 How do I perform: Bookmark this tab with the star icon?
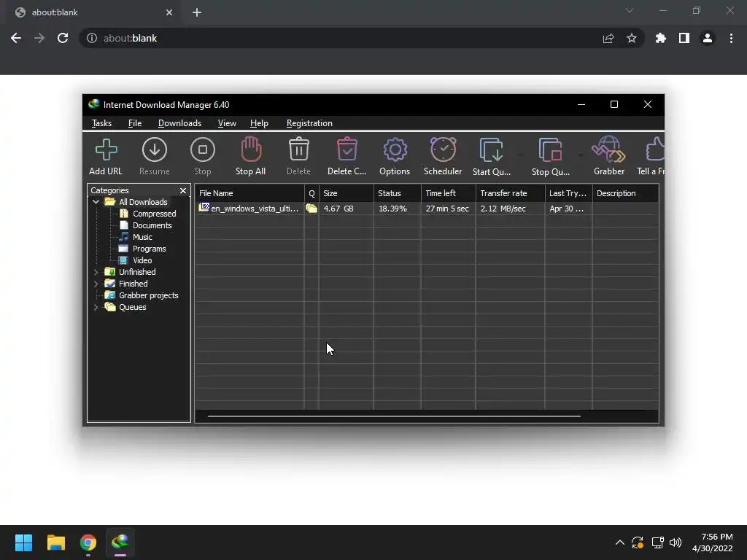(632, 38)
